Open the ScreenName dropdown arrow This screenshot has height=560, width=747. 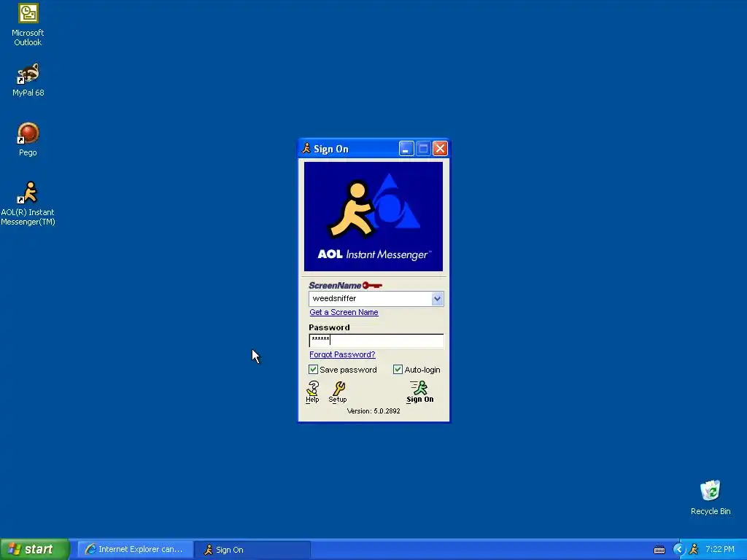click(x=437, y=299)
